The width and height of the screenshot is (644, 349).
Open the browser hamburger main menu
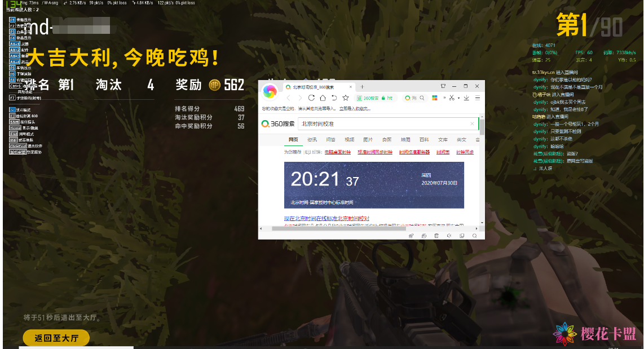click(477, 98)
